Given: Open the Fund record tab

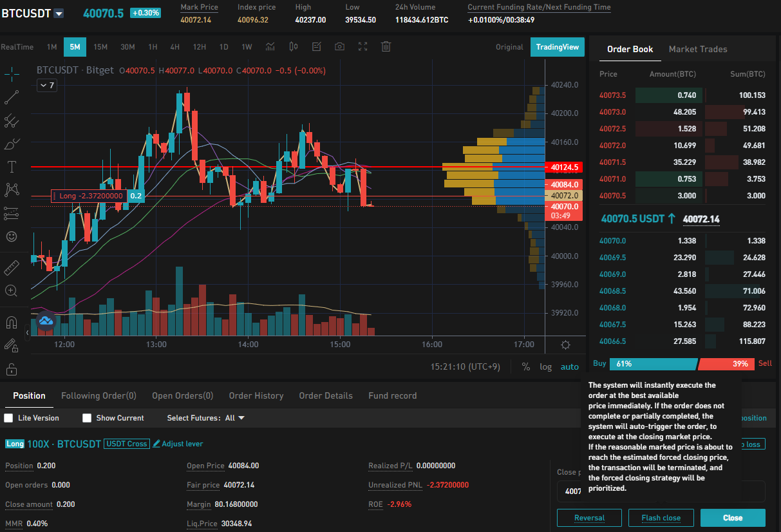Looking at the screenshot, I should point(392,395).
